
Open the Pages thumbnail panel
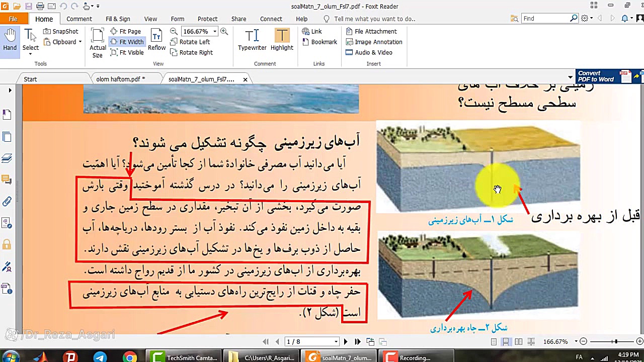[7, 137]
